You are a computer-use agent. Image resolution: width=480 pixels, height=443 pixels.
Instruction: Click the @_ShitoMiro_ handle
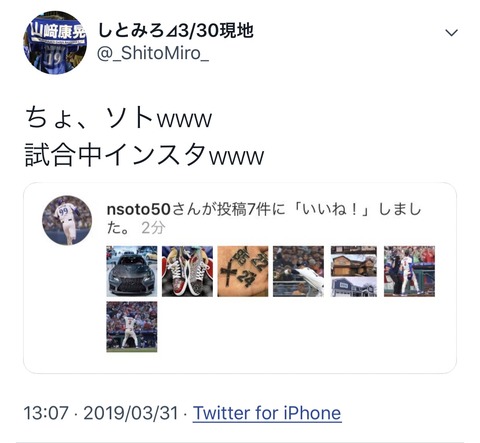(153, 53)
